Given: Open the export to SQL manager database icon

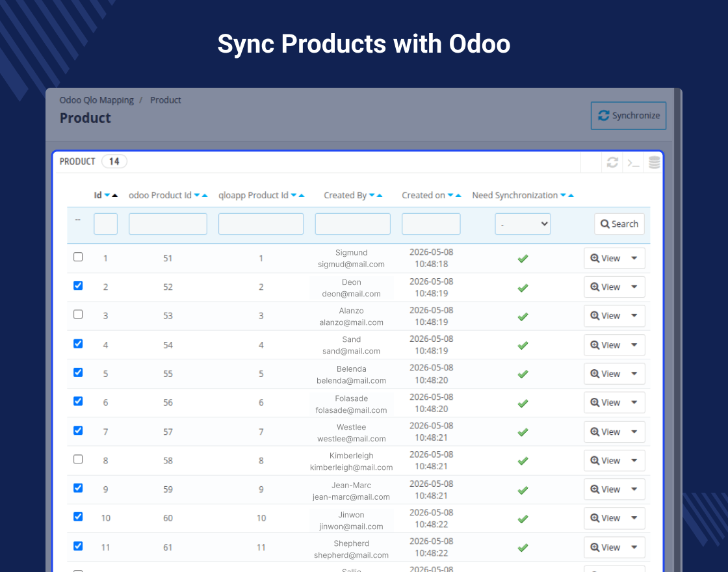Looking at the screenshot, I should pyautogui.click(x=654, y=162).
